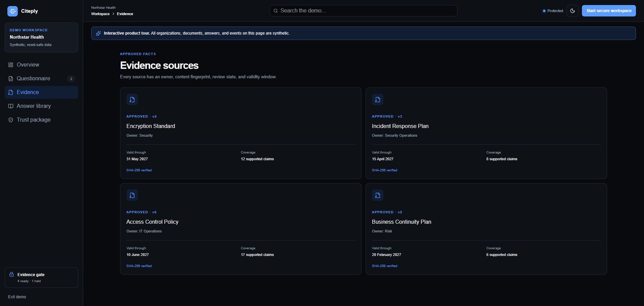Click the search magnifier icon

click(x=276, y=11)
